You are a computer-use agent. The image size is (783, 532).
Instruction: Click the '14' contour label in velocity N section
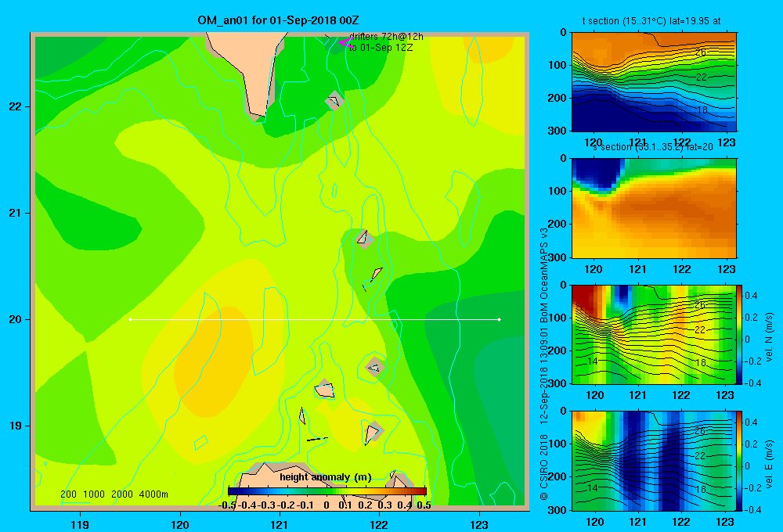pyautogui.click(x=592, y=361)
